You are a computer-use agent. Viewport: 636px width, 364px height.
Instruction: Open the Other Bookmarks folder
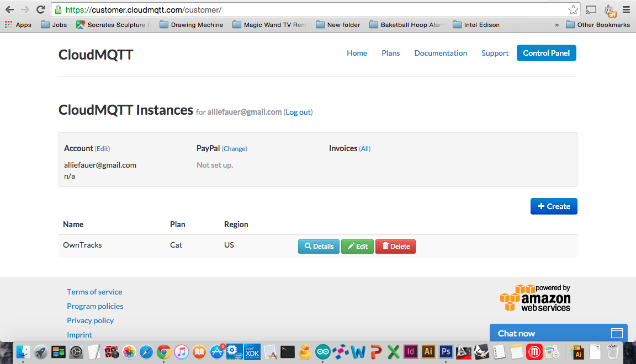point(598,25)
